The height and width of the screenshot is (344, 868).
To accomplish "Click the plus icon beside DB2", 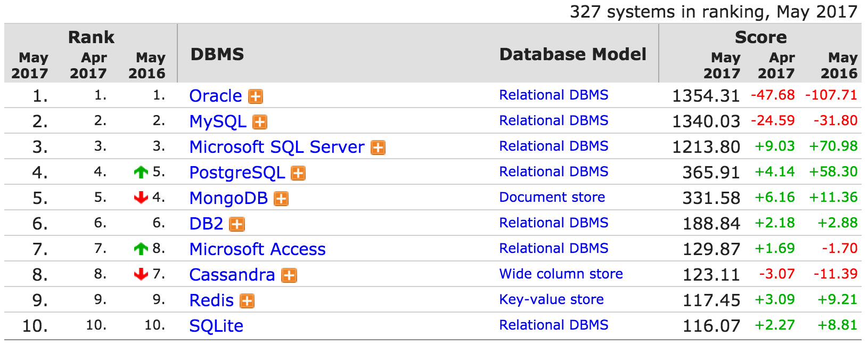I will pos(237,224).
